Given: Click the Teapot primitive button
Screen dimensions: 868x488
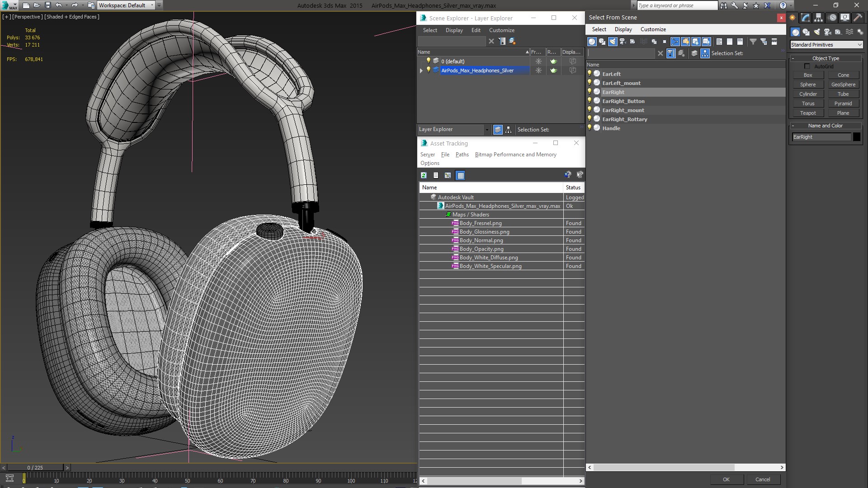Looking at the screenshot, I should click(x=808, y=113).
